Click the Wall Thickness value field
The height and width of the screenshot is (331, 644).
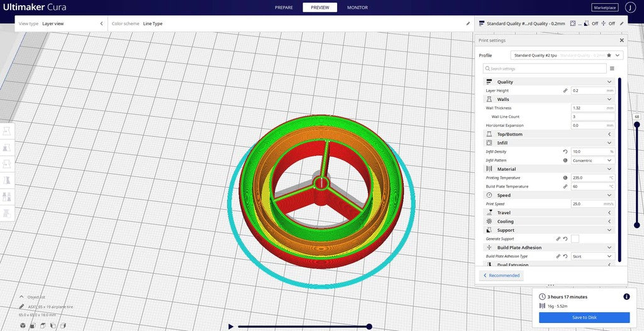click(593, 108)
